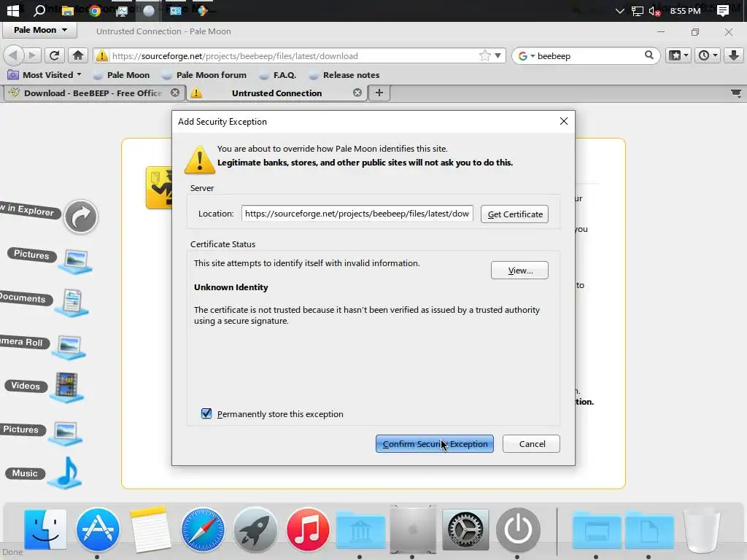
Task: Launch Safari compass icon in dock
Action: pyautogui.click(x=203, y=529)
